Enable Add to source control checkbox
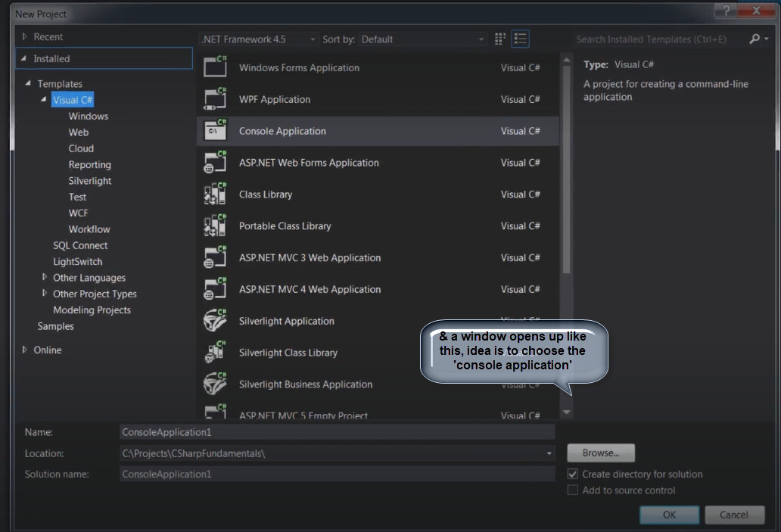The height and width of the screenshot is (532, 781). pos(573,490)
